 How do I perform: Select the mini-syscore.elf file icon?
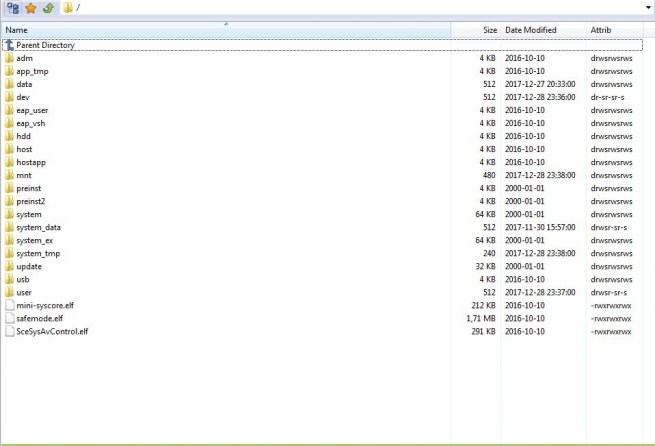[9, 305]
